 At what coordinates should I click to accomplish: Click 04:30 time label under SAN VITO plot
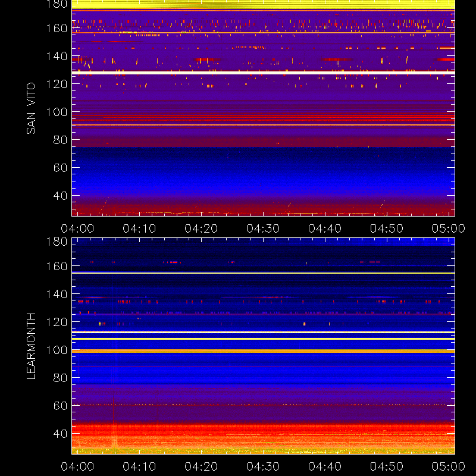[x=263, y=228]
